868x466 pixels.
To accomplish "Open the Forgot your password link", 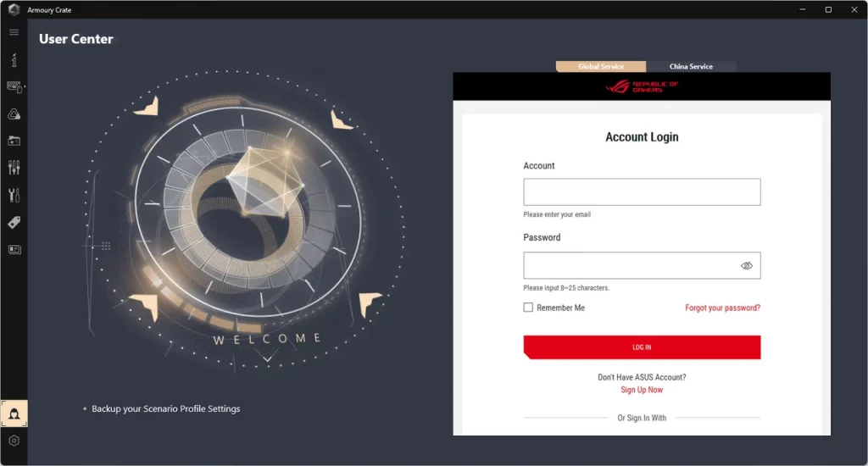I will pos(722,308).
